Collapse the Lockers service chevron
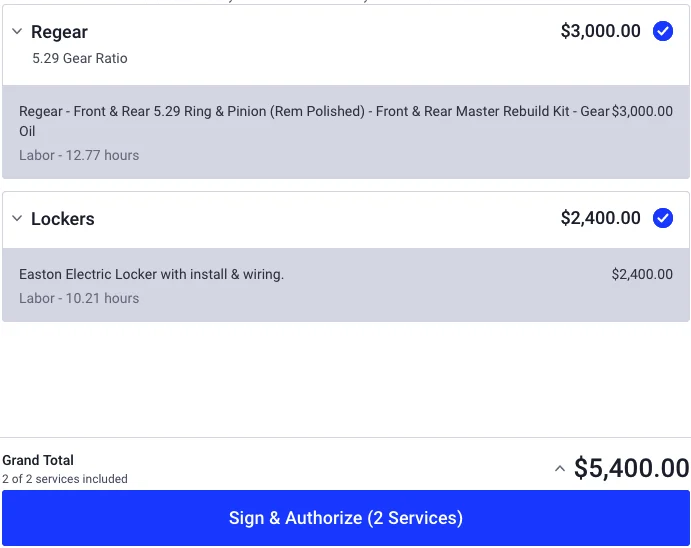691x548 pixels. point(17,218)
